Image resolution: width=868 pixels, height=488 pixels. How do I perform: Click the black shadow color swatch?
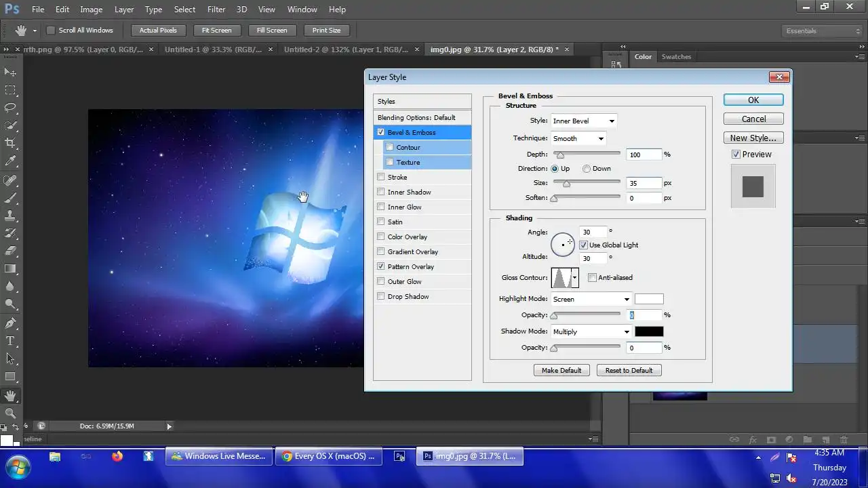[649, 331]
